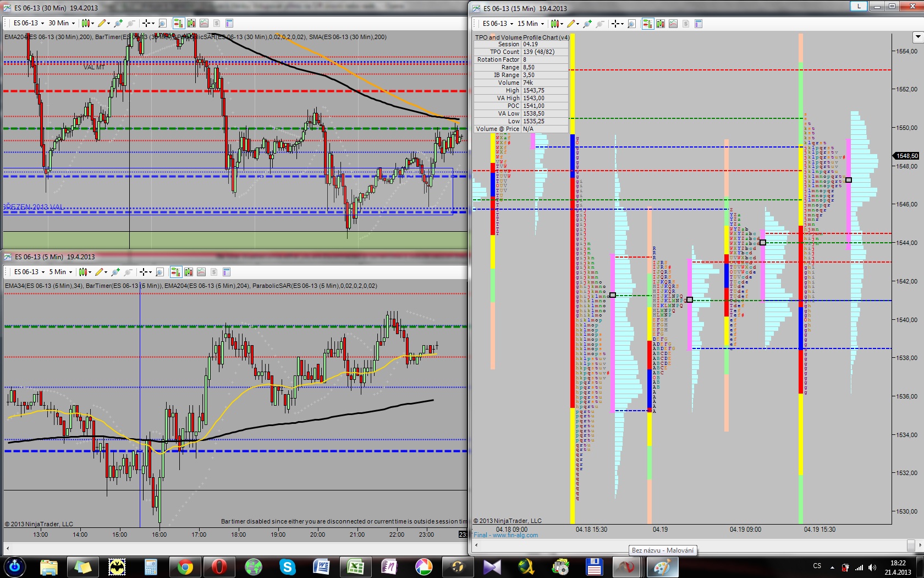Screen dimensions: 924x578
Task: Click zoom in icon on 30 Min chart
Action: click(118, 23)
